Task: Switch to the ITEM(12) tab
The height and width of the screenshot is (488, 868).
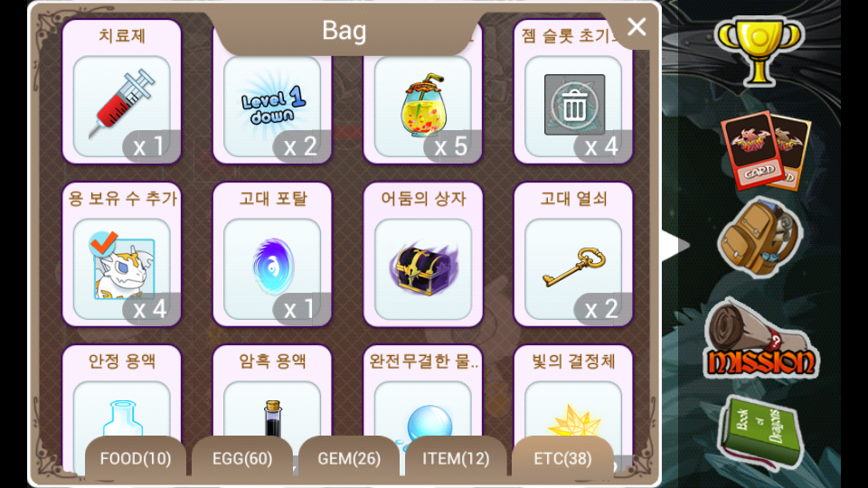Action: [x=456, y=458]
